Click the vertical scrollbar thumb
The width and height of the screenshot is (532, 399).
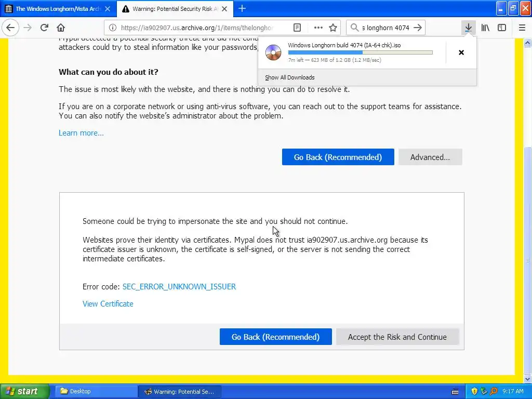pos(527,261)
